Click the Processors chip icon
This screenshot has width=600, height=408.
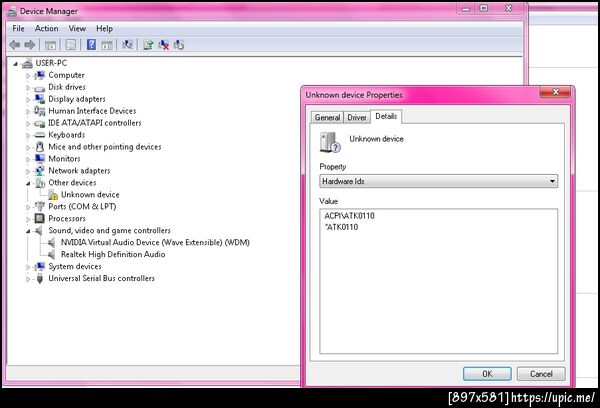(40, 219)
